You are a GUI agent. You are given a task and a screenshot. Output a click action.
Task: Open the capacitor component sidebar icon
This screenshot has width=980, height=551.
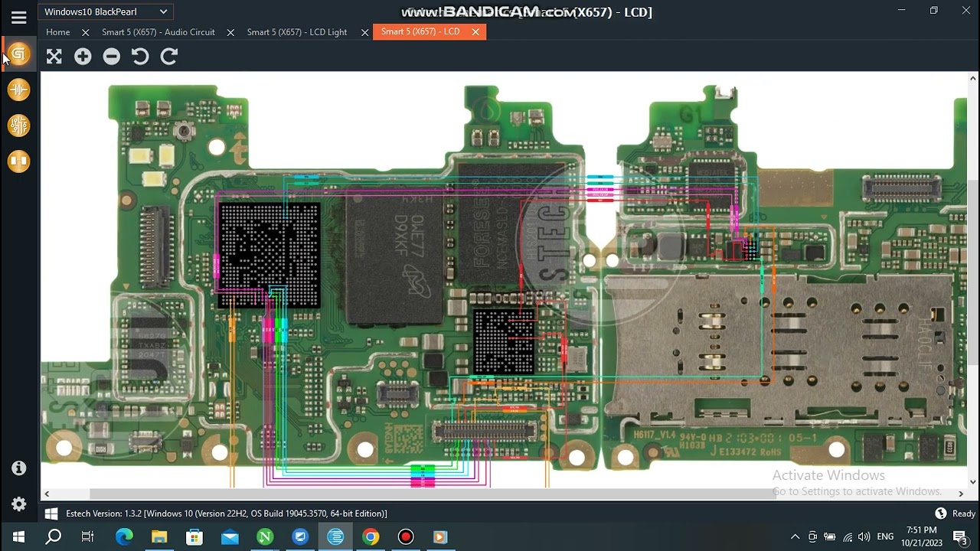[18, 90]
